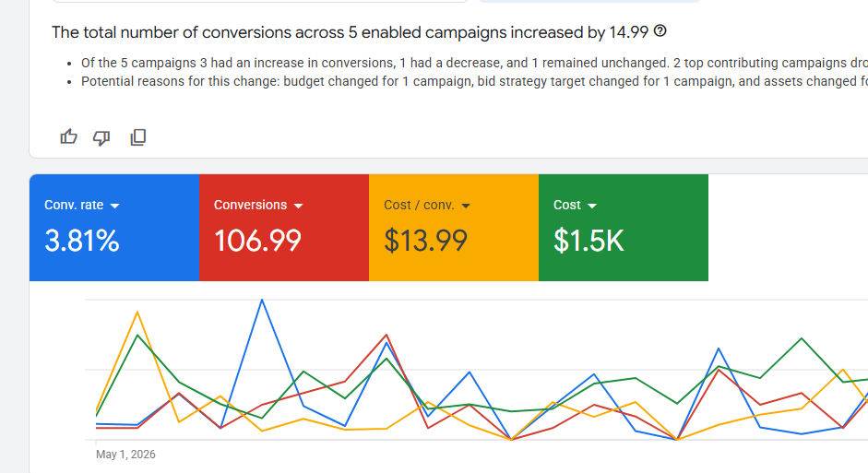868x473 pixels.
Task: Click the tallest blue line peak in chart
Action: (x=262, y=300)
